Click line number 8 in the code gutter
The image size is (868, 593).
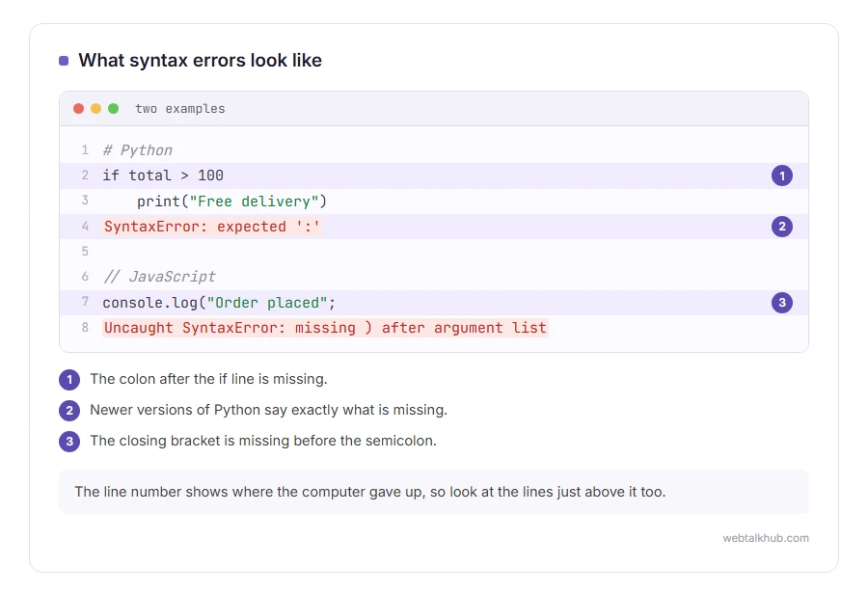click(x=85, y=327)
